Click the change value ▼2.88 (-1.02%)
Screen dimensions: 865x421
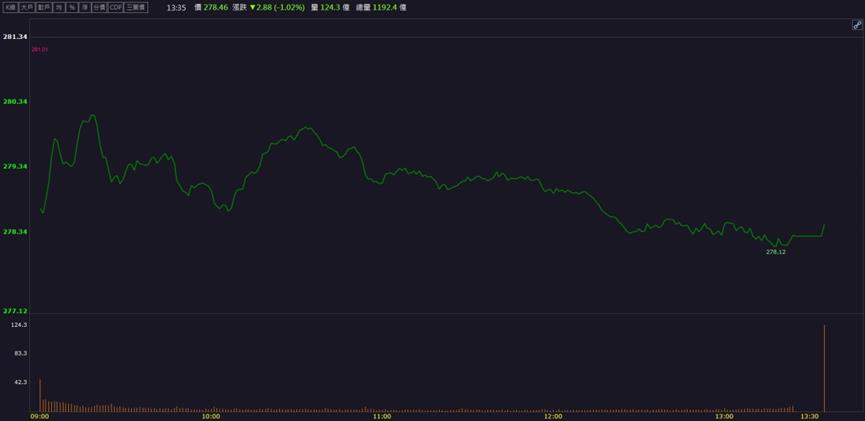pos(277,8)
